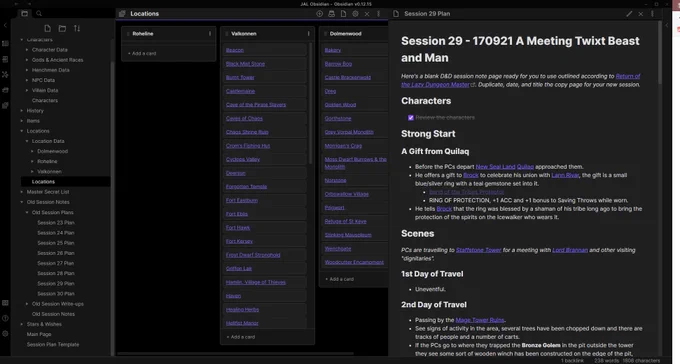Click Roheline list drag handle

(128, 33)
